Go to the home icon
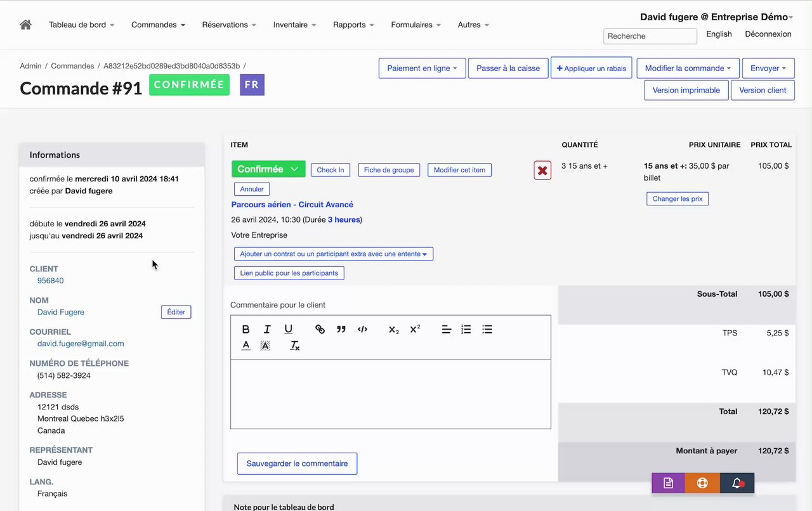This screenshot has height=511, width=812. point(25,25)
